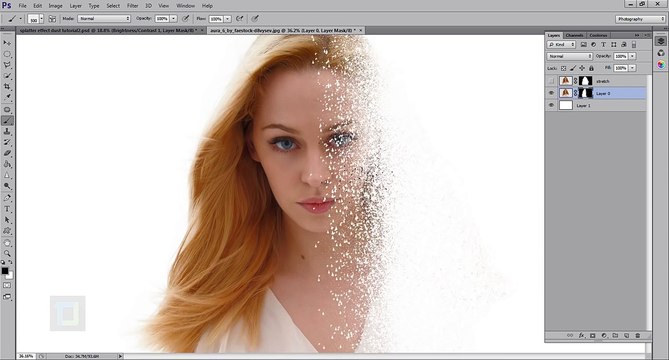Image resolution: width=669 pixels, height=360 pixels.
Task: Select the Move tool
Action: [7, 43]
